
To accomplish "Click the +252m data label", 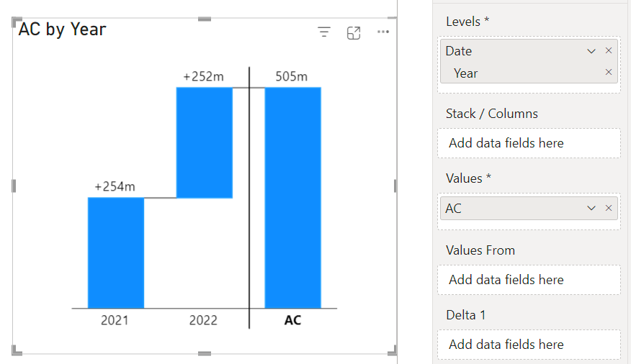I will 203,76.
